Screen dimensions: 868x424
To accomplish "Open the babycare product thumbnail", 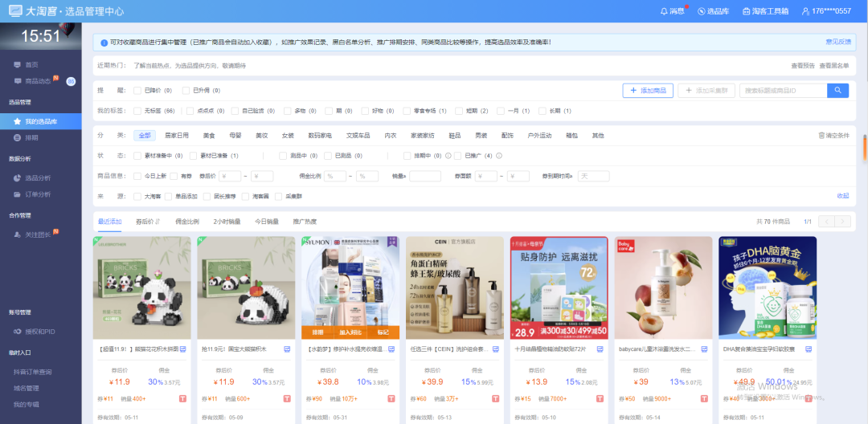I will point(663,288).
